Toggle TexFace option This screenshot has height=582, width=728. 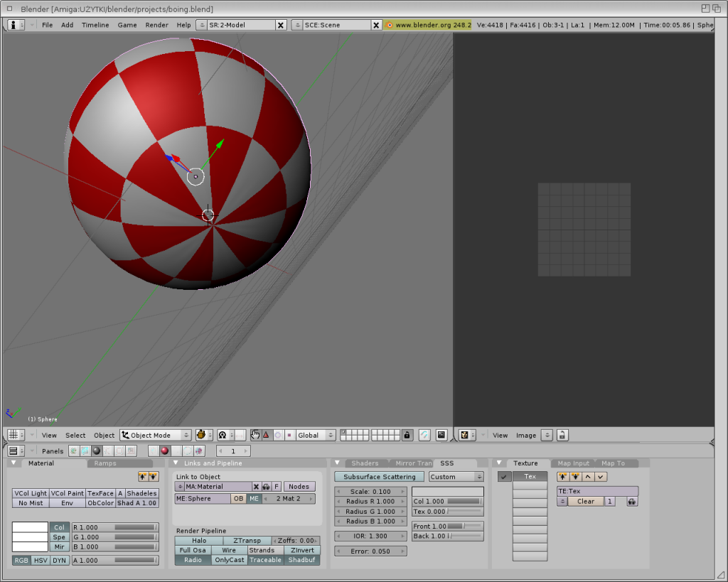tap(100, 493)
